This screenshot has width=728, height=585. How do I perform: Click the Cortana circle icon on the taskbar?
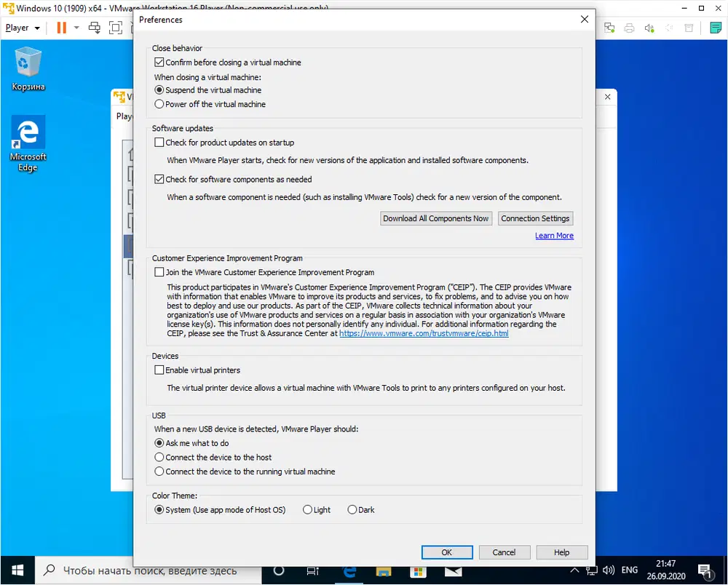279,570
